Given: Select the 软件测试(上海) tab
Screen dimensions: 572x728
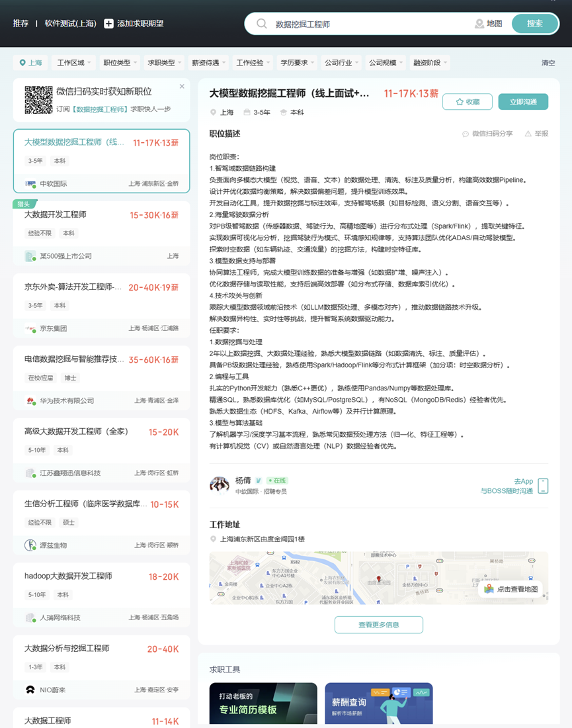Looking at the screenshot, I should (x=71, y=24).
